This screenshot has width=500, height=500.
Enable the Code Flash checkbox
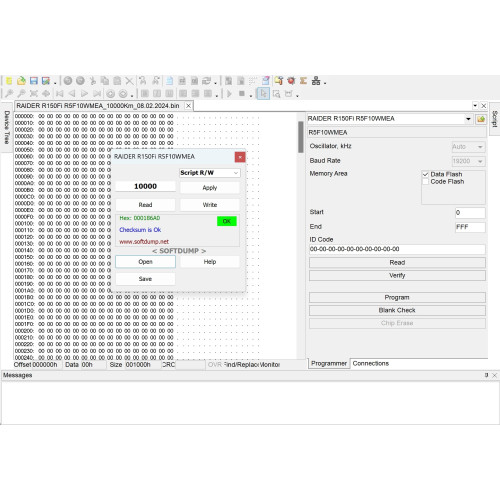point(425,182)
